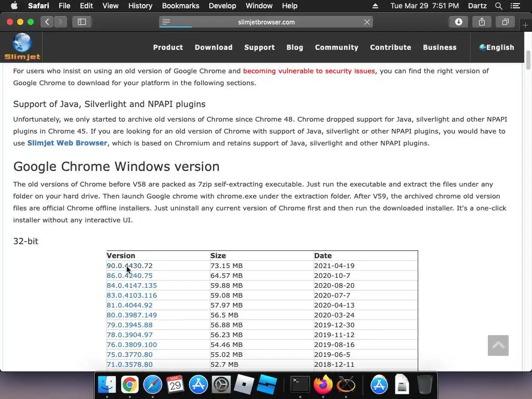The width and height of the screenshot is (532, 399).
Task: Launch Firefox from the Dock
Action: pyautogui.click(x=323, y=385)
